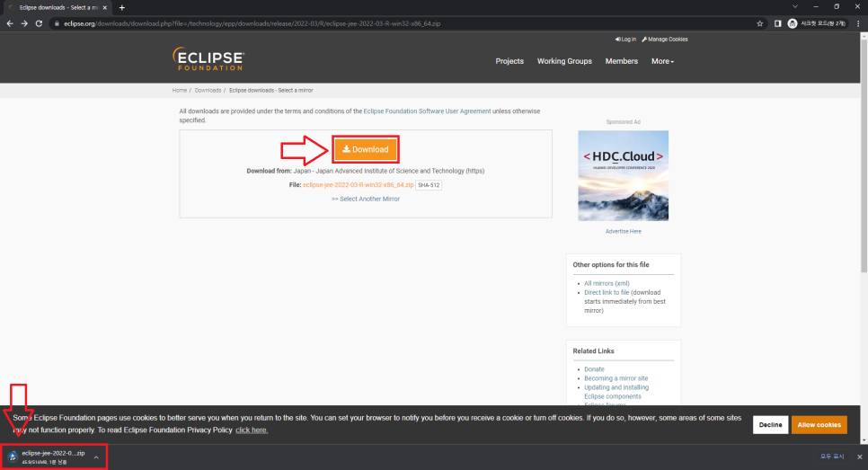Screen dimensions: 868x470
Task: Click Direct link to file
Action: pyautogui.click(x=607, y=292)
